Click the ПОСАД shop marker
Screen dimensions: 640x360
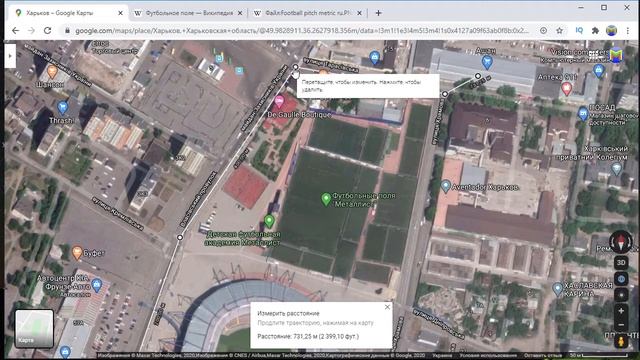pos(583,113)
